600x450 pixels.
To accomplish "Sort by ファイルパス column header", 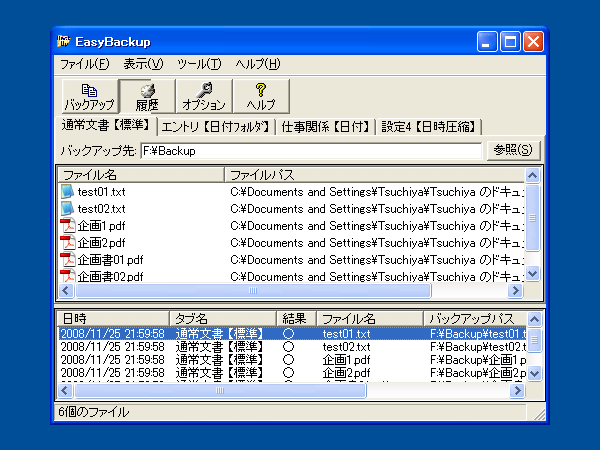I will (374, 175).
